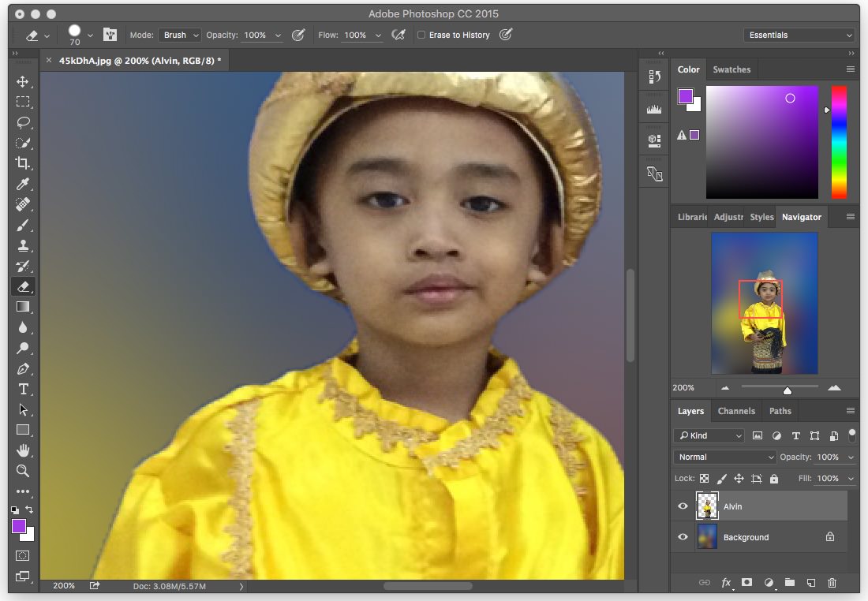Hide the Alvin layer
The width and height of the screenshot is (868, 601).
click(x=683, y=506)
